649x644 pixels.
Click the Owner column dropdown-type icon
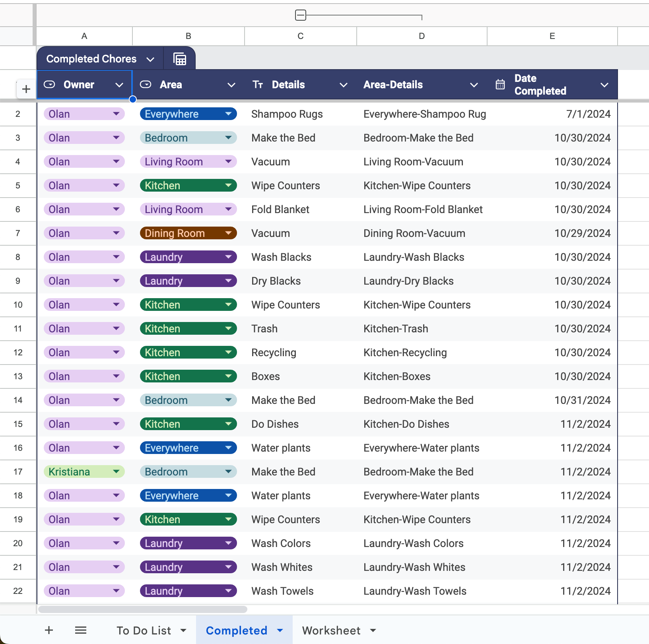[49, 85]
